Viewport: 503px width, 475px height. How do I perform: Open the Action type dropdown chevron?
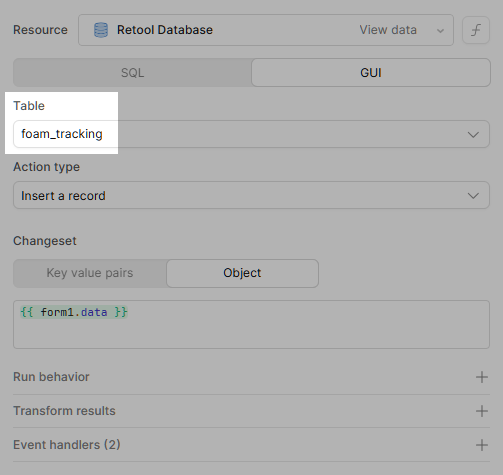click(473, 196)
